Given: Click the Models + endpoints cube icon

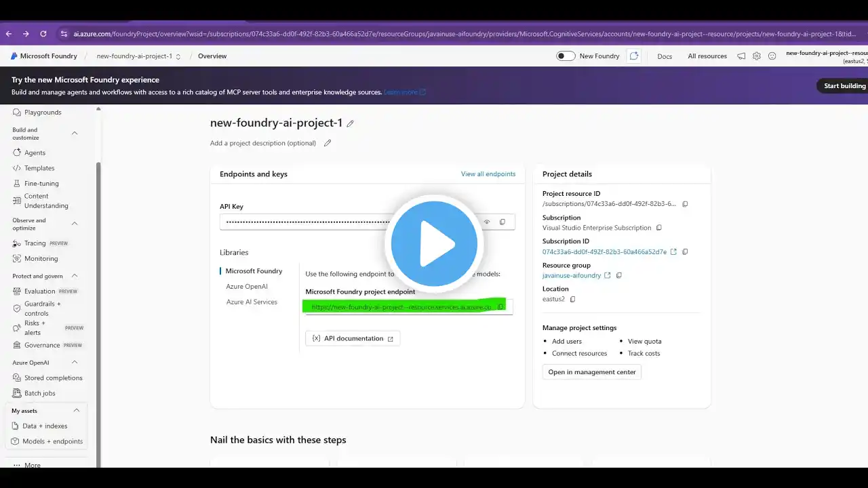Looking at the screenshot, I should pyautogui.click(x=16, y=441).
